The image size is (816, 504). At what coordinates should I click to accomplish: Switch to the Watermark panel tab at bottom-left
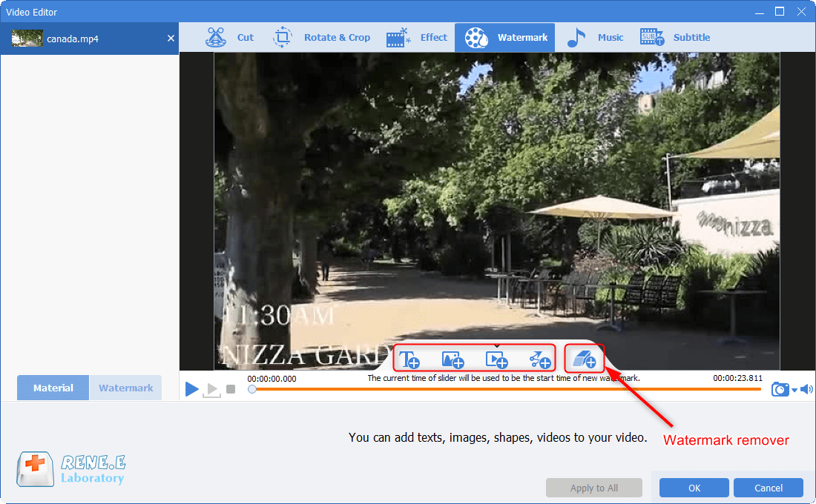pos(125,388)
